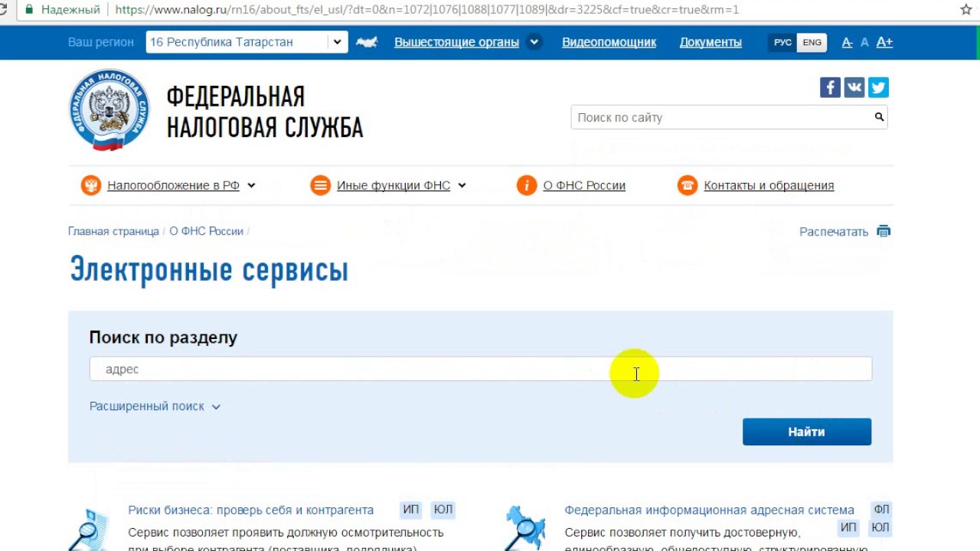Click the Распечатать print link
Viewport: 980px width, 551px height.
(x=834, y=231)
